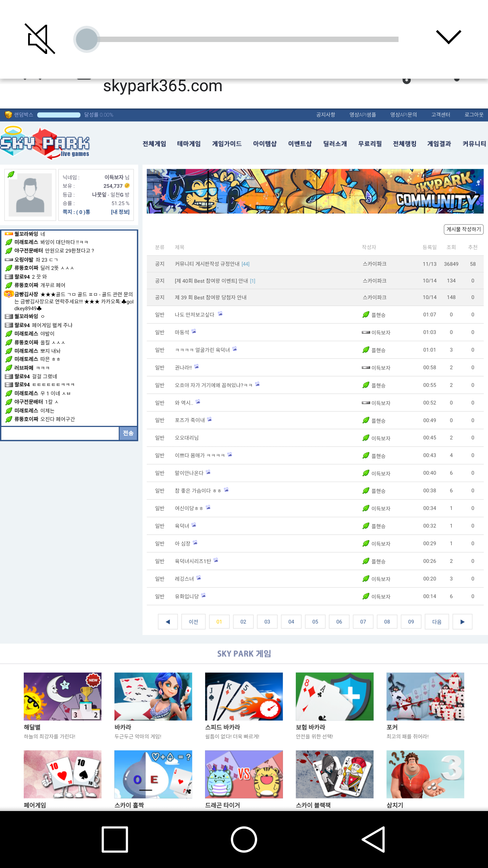Viewport: 488px width, 868px height.
Task: Open the 이벤트샵 menu
Action: coord(300,144)
